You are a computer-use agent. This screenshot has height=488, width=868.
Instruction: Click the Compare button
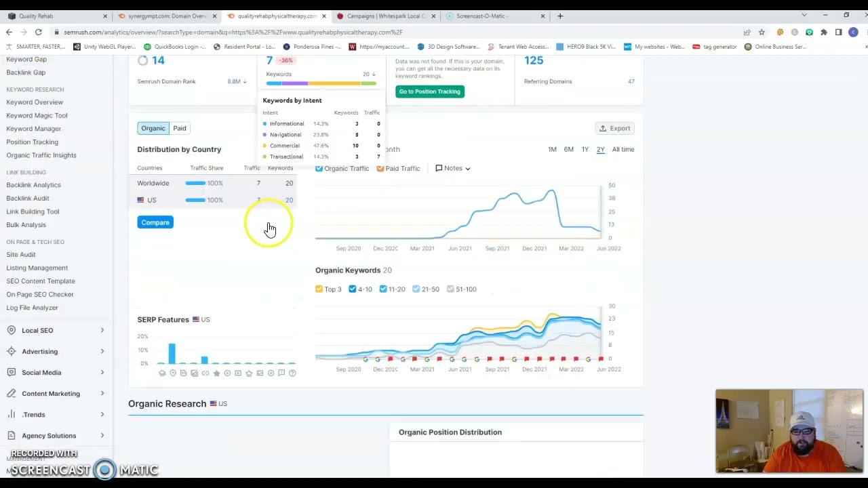155,222
